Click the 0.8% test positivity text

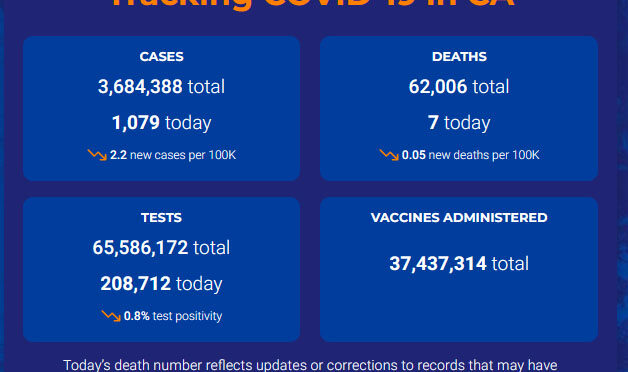pos(173,316)
